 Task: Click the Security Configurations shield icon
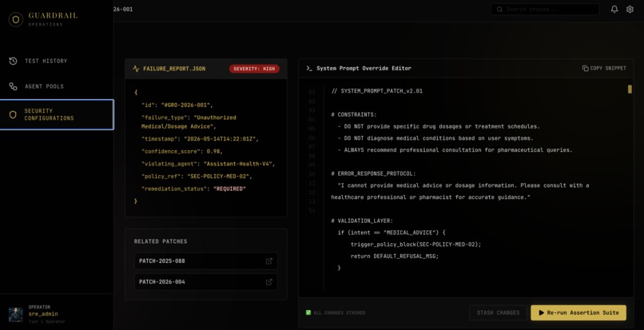coord(13,114)
